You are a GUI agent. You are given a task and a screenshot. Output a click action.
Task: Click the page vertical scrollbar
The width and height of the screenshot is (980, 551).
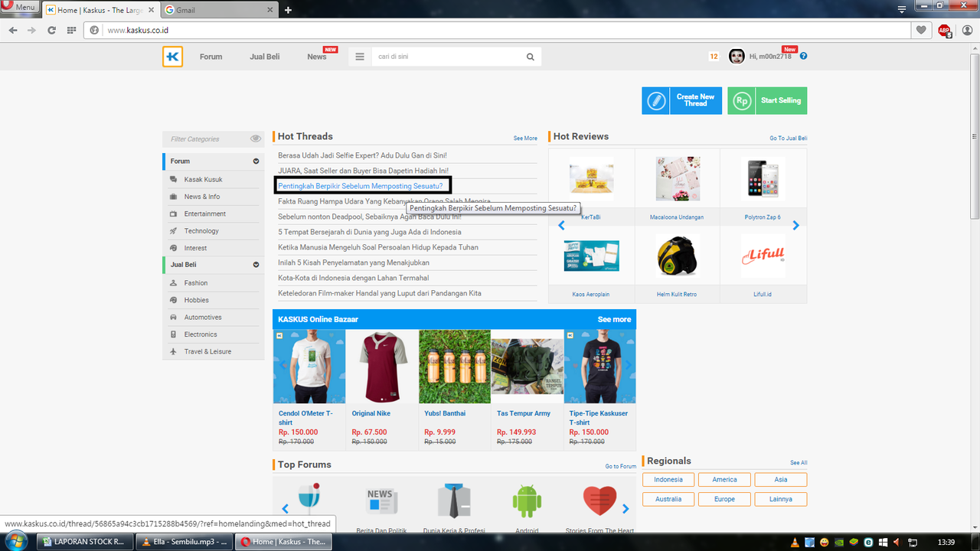974,138
